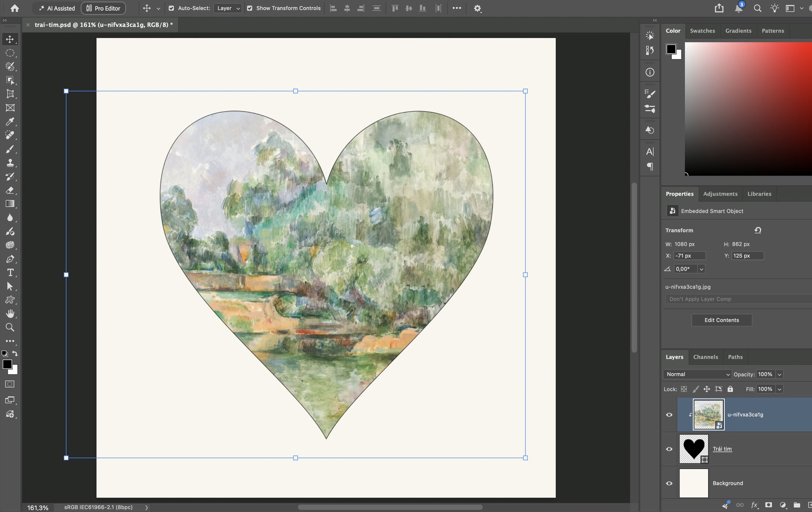The image size is (812, 512).
Task: Open the Don't Apply Layer Comp dropdown
Action: (x=738, y=299)
